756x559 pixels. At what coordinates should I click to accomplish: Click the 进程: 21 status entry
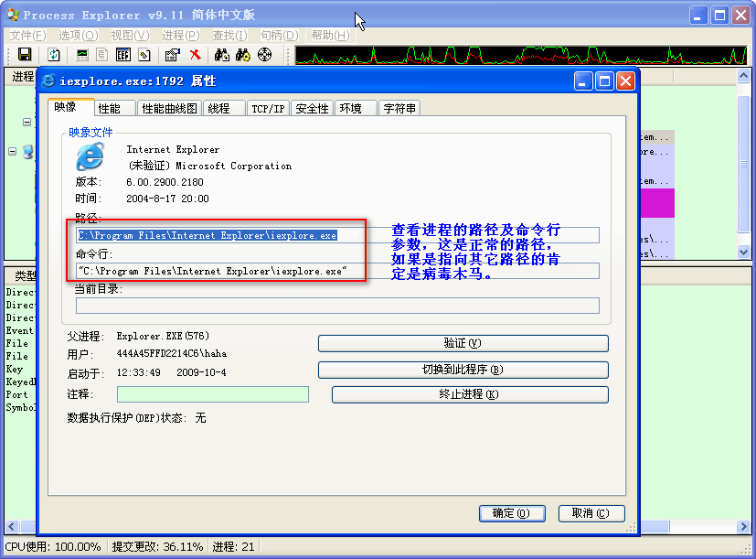tap(234, 547)
